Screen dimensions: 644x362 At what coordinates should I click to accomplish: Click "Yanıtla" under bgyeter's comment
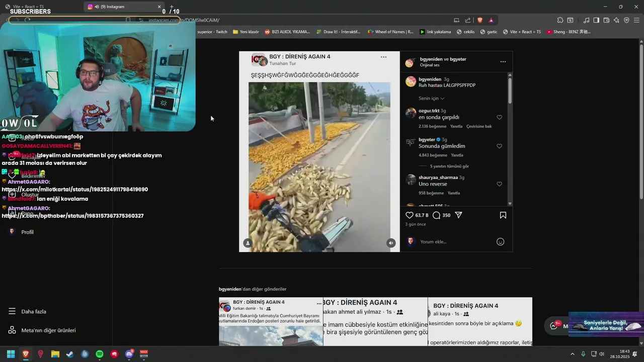pyautogui.click(x=457, y=155)
